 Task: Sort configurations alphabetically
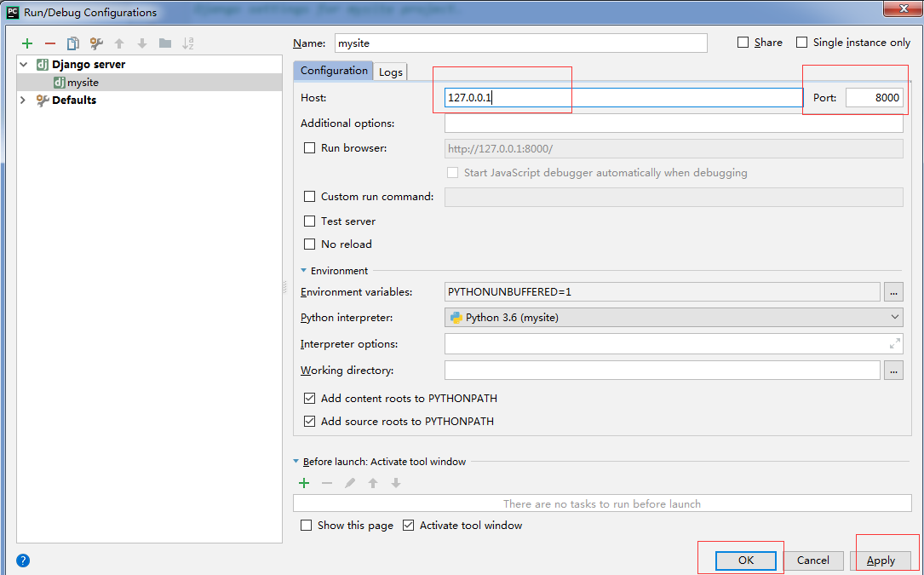click(x=188, y=43)
